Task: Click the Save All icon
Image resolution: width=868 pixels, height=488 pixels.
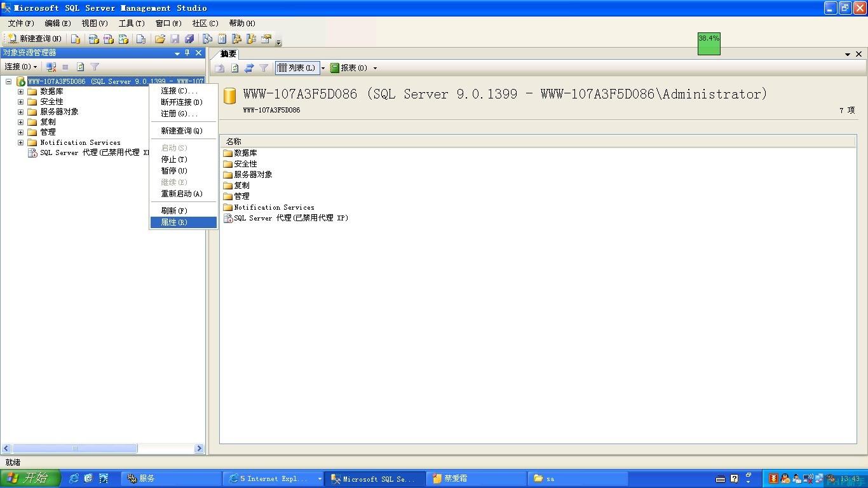Action: pos(189,39)
